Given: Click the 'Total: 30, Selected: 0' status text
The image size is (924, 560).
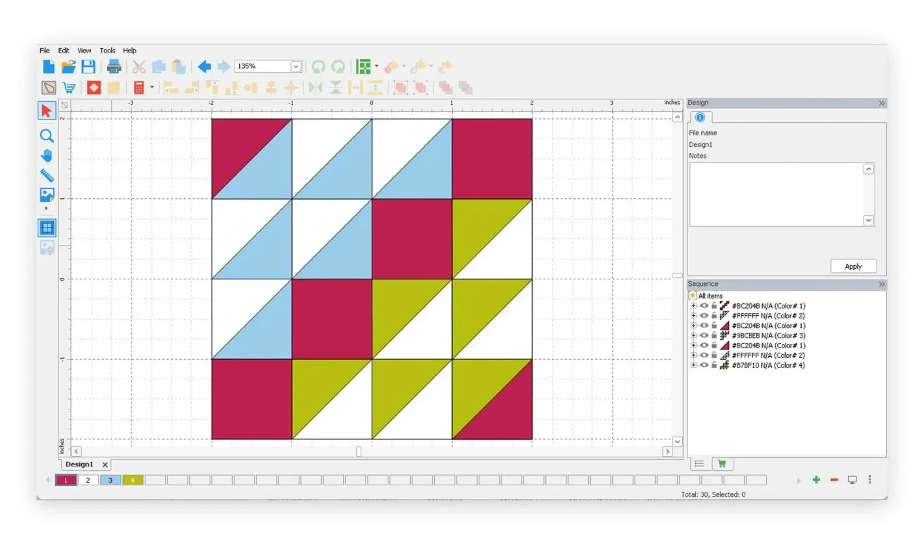Looking at the screenshot, I should [713, 495].
